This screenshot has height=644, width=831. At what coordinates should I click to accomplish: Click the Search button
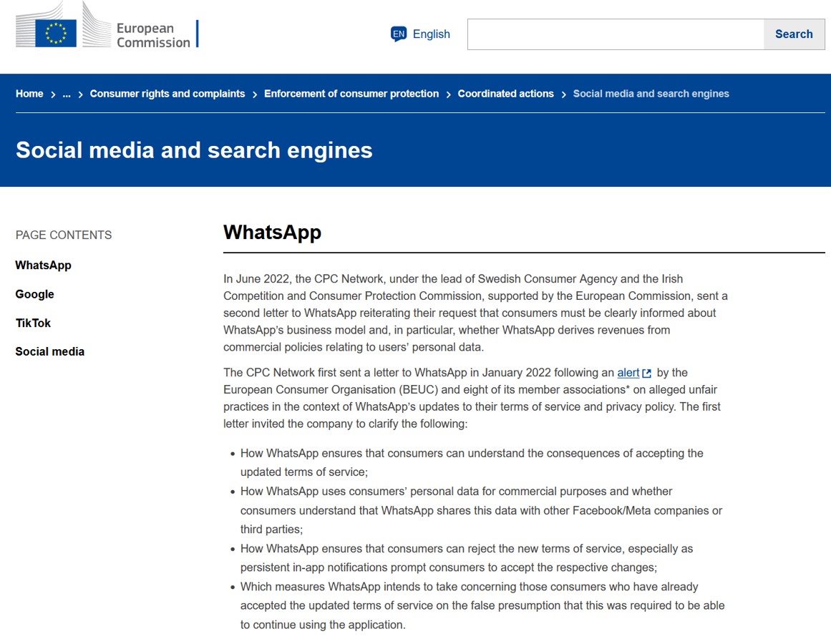(x=794, y=34)
